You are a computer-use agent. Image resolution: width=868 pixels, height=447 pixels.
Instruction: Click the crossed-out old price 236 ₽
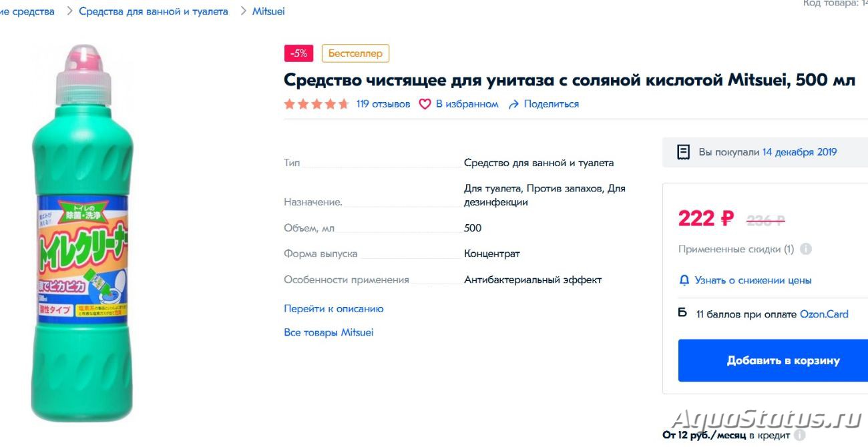tap(765, 220)
